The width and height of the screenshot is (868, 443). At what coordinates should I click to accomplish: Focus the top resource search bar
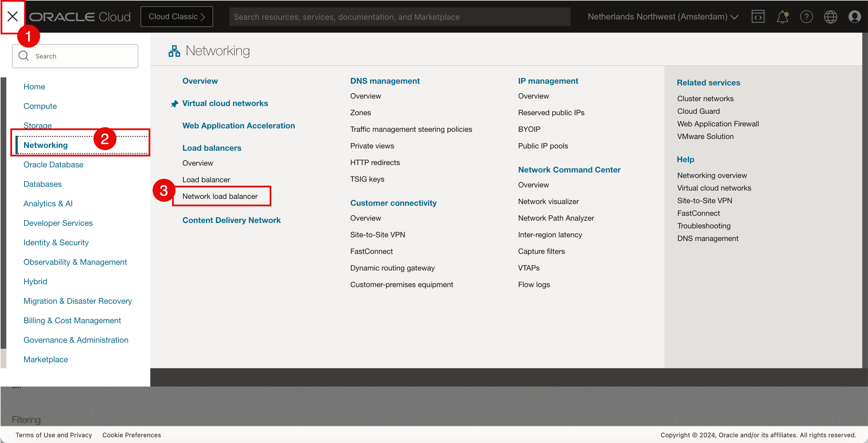point(399,17)
